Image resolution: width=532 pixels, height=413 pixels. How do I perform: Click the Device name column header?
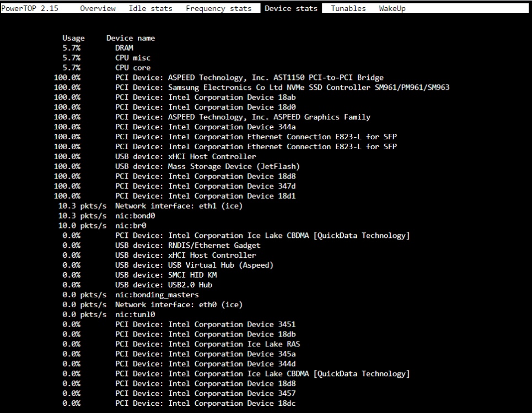131,39
